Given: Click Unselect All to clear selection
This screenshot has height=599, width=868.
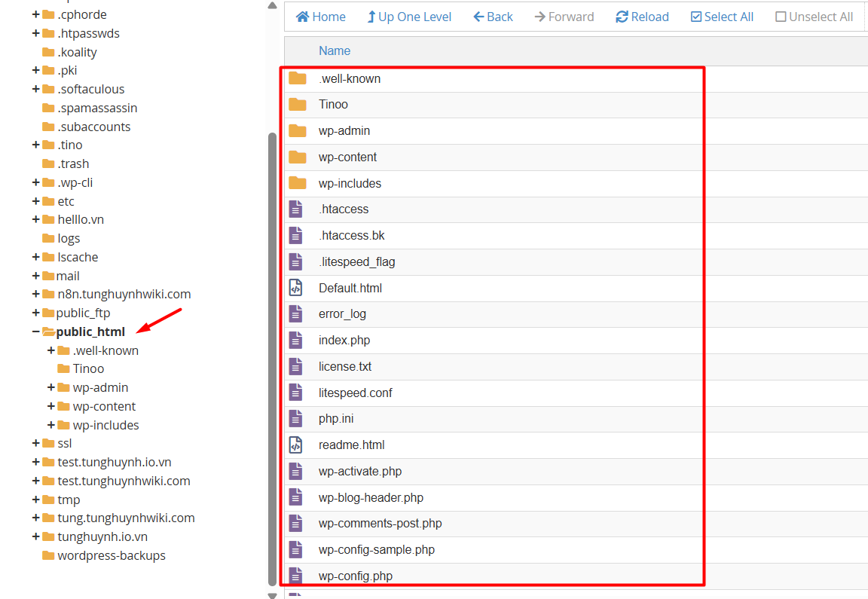Looking at the screenshot, I should [x=814, y=17].
